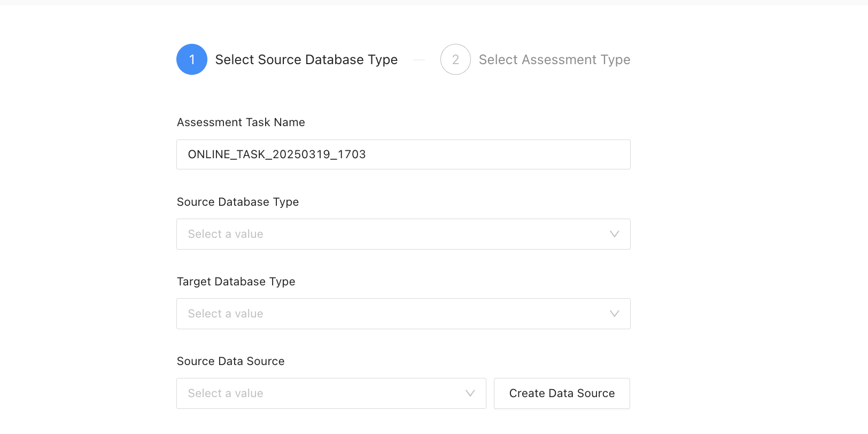Click the placeholder text under Source Data Source
Viewport: 868px width, 434px height.
tap(226, 393)
